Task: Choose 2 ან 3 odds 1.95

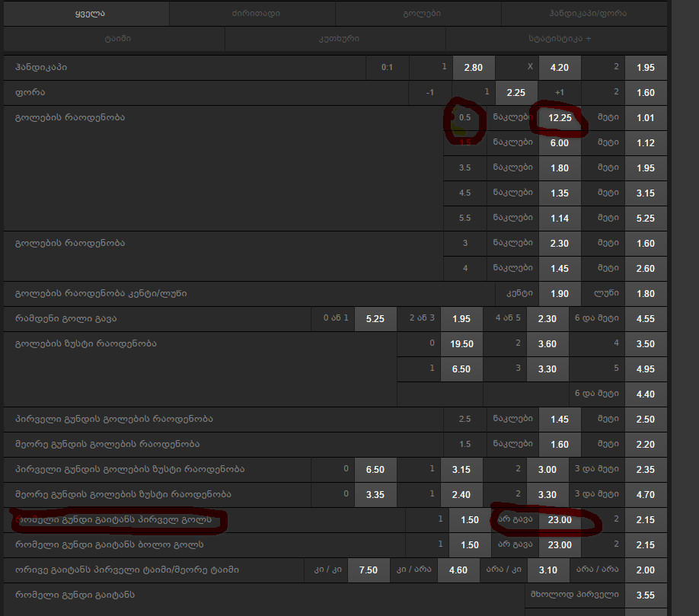Action: point(461,319)
